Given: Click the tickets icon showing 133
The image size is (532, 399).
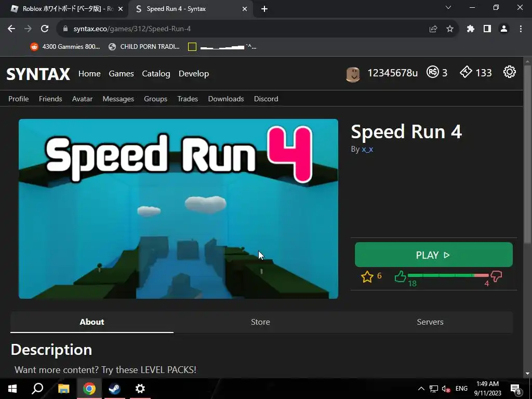Looking at the screenshot, I should [466, 72].
